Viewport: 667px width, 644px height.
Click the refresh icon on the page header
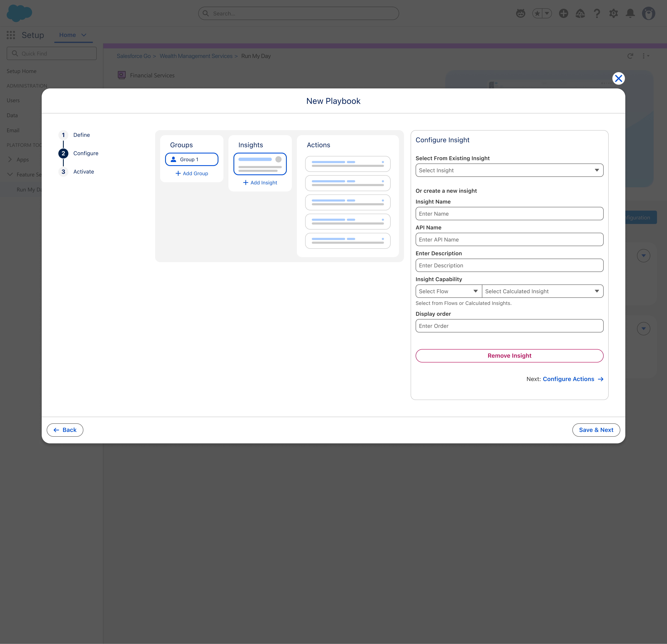click(630, 56)
